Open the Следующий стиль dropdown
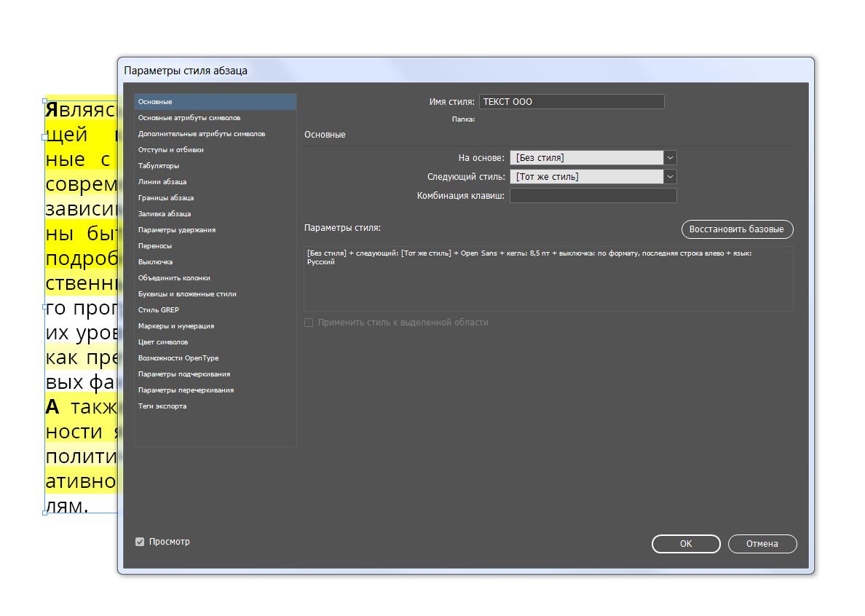The image size is (865, 616). 593,176
